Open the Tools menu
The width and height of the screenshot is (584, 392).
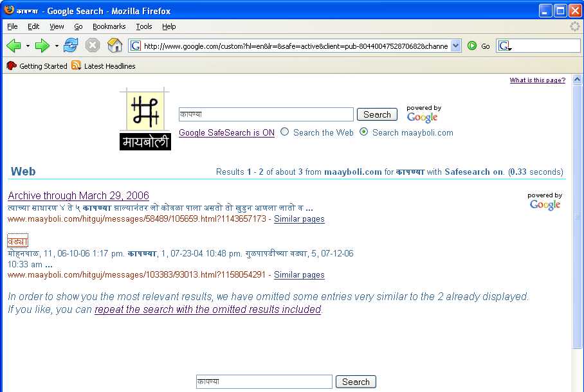(144, 26)
